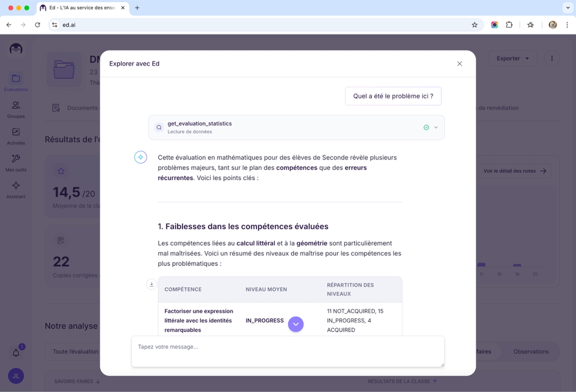Open the Exporter dropdown
This screenshot has width=576, height=392.
[513, 58]
